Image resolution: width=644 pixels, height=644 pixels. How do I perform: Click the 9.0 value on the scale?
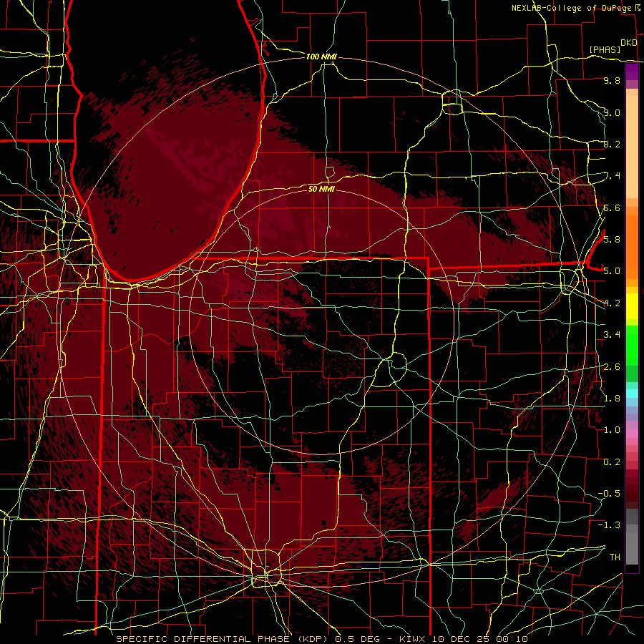coord(612,112)
